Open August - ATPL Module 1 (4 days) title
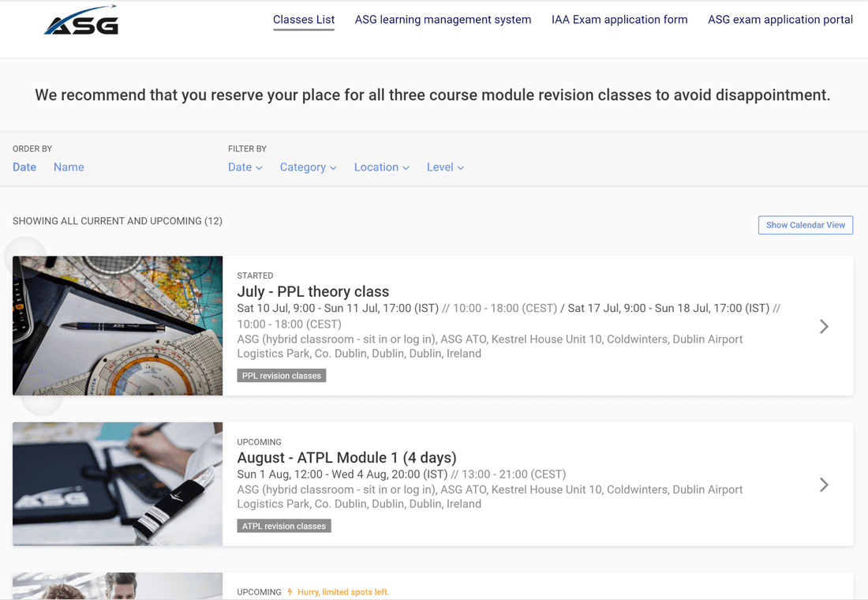 [x=346, y=458]
